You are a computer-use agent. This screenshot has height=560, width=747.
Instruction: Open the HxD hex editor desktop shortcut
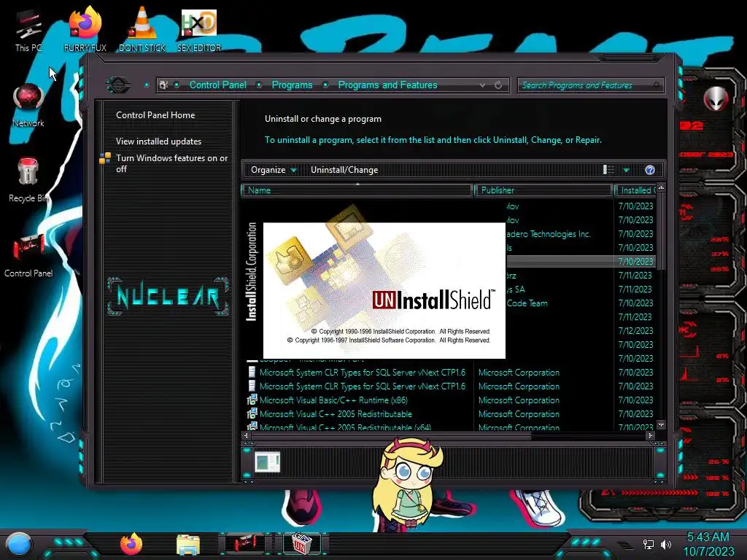199,31
